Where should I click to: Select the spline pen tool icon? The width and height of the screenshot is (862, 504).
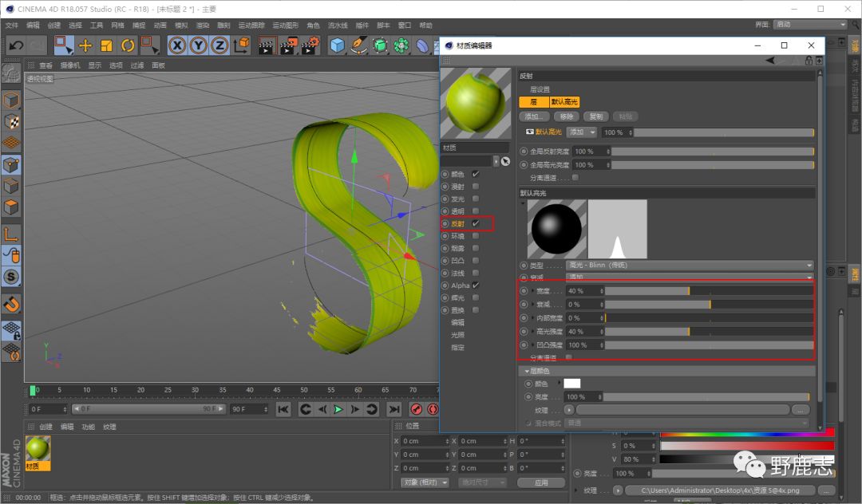click(359, 45)
